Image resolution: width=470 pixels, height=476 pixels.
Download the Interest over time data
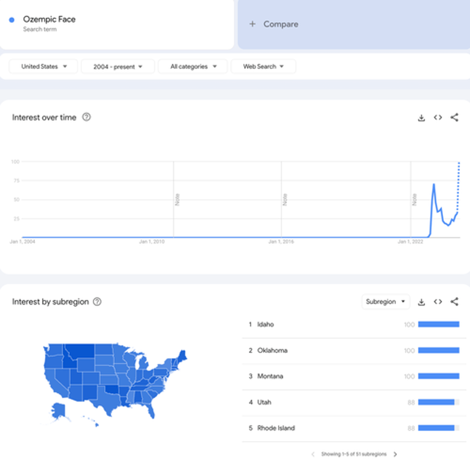421,118
